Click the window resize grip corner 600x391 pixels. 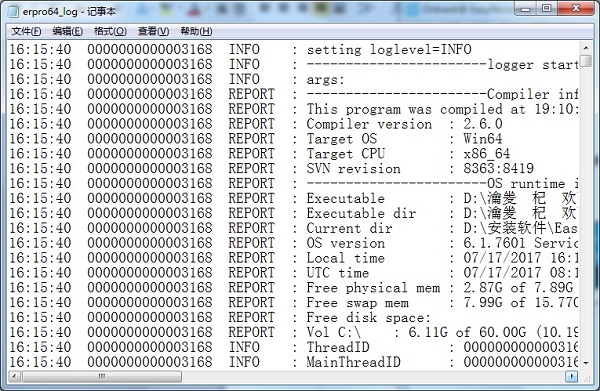(x=586, y=377)
